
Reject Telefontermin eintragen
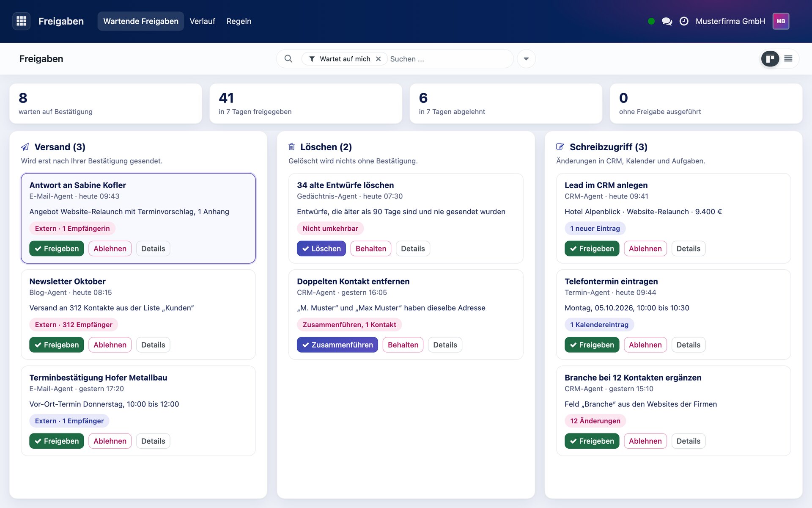[645, 345]
